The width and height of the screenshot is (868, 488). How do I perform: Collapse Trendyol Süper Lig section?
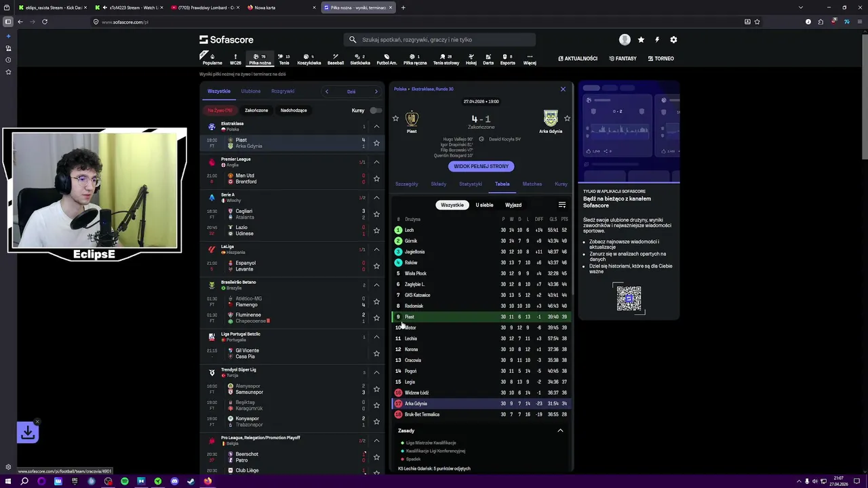376,372
